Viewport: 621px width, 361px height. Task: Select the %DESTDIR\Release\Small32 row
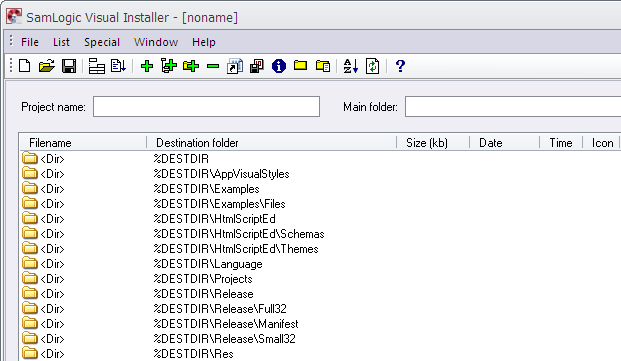coord(320,339)
